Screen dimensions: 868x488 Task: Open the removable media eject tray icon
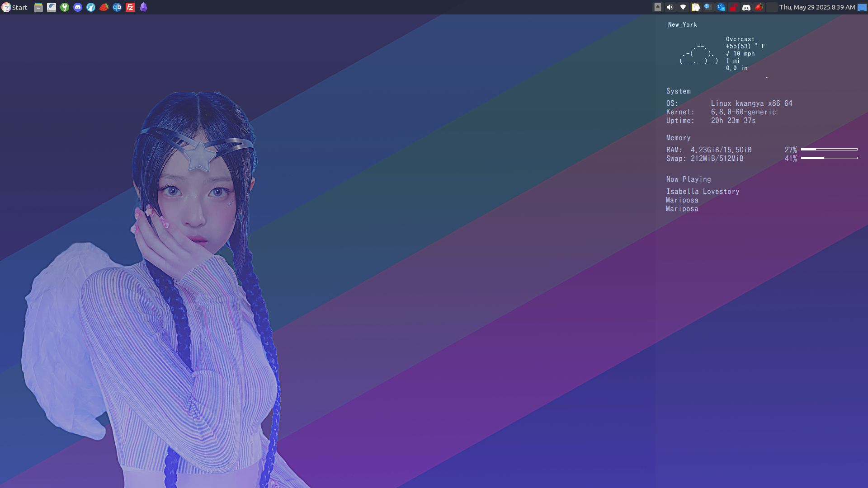658,7
